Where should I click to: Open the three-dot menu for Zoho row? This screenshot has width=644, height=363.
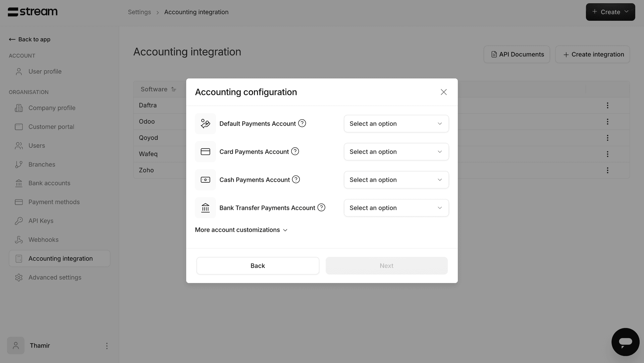607,170
